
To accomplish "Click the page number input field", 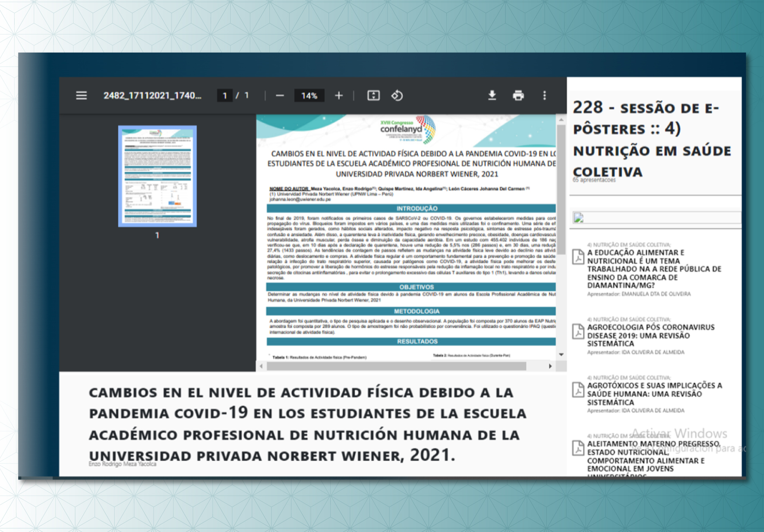I will point(225,95).
